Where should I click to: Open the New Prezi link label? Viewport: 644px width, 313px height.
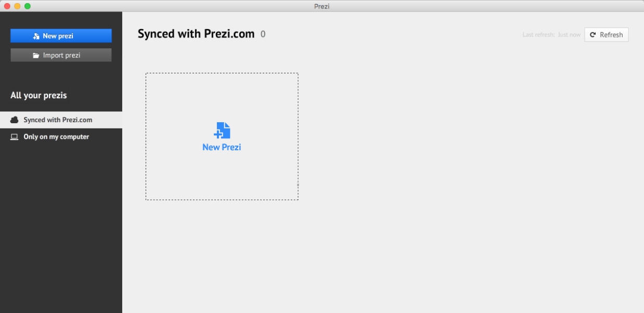pos(222,147)
